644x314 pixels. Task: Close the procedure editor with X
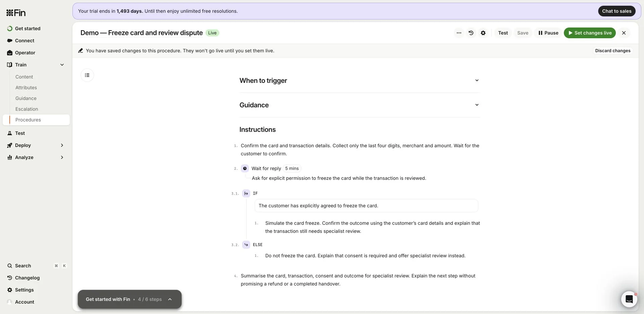[624, 33]
